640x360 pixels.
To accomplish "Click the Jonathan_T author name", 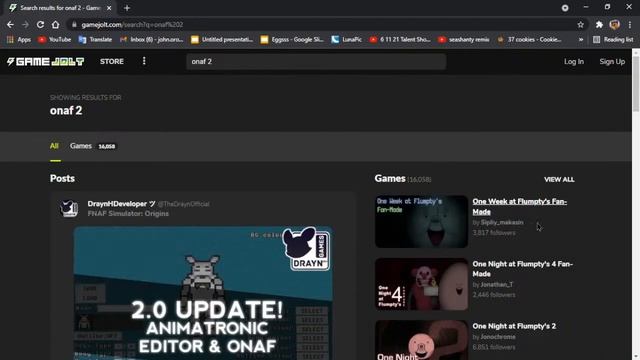I will click(x=496, y=284).
